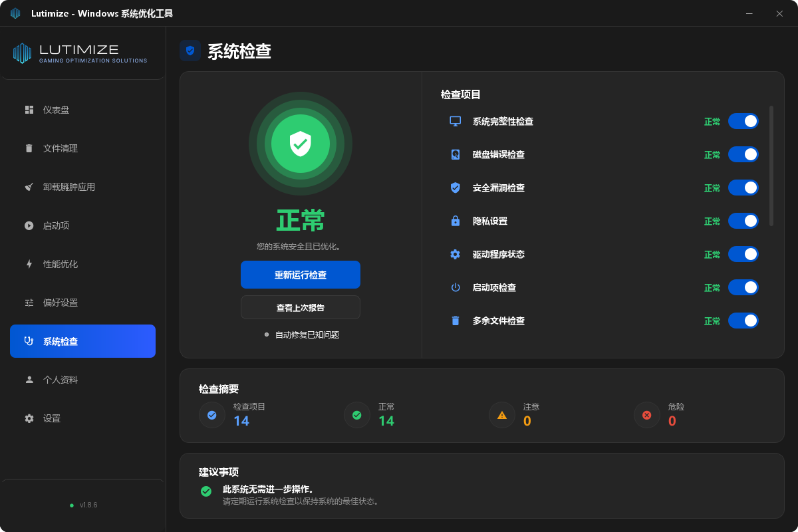Screen dimensions: 798x532
Task: Click the large green 正常 status text
Action: [x=301, y=220]
